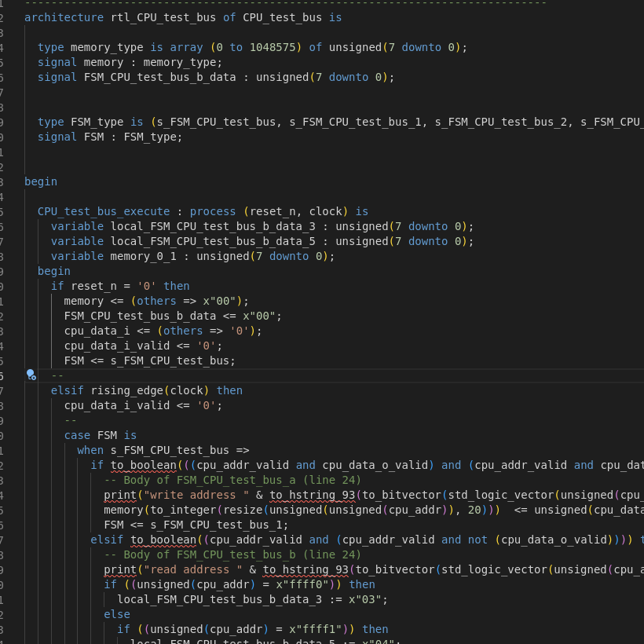Click the comment 'Body of FSM_CPU_test_bus_a (line 24)'
The image size is (644, 644).
click(232, 480)
